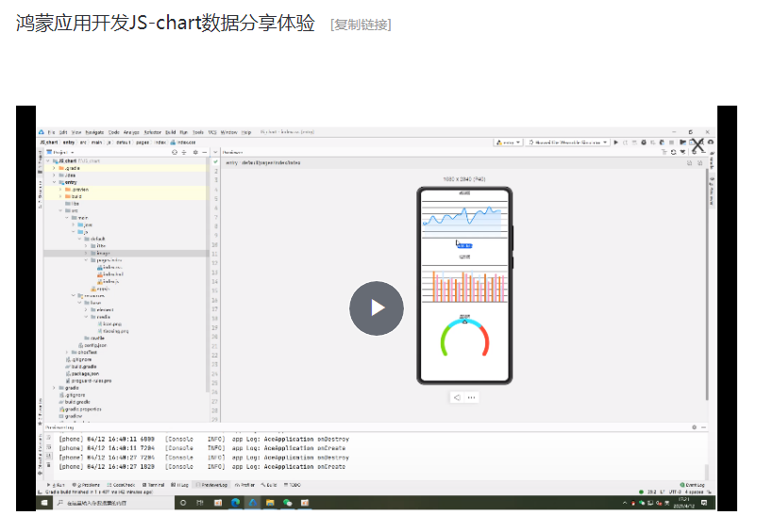Image resolution: width=757 pixels, height=532 pixels.
Task: Play the JS-chart demo video
Action: (377, 308)
